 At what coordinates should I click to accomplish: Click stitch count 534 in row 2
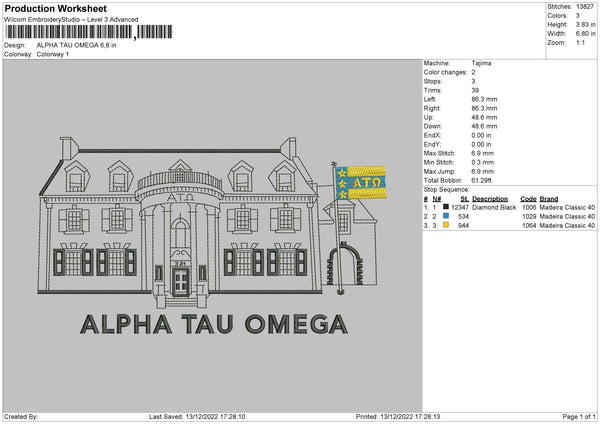click(x=463, y=217)
